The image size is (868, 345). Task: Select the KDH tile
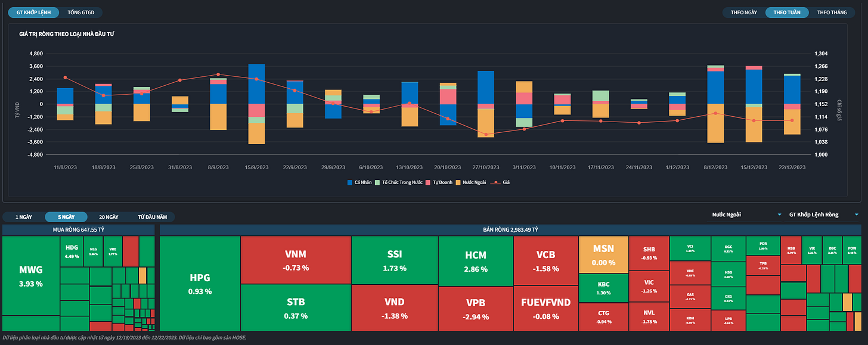click(x=690, y=320)
